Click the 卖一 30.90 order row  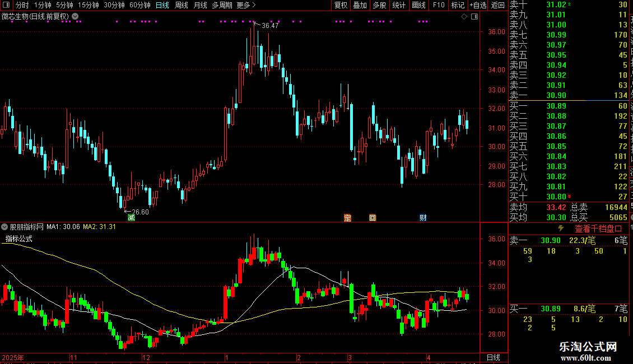coord(569,95)
